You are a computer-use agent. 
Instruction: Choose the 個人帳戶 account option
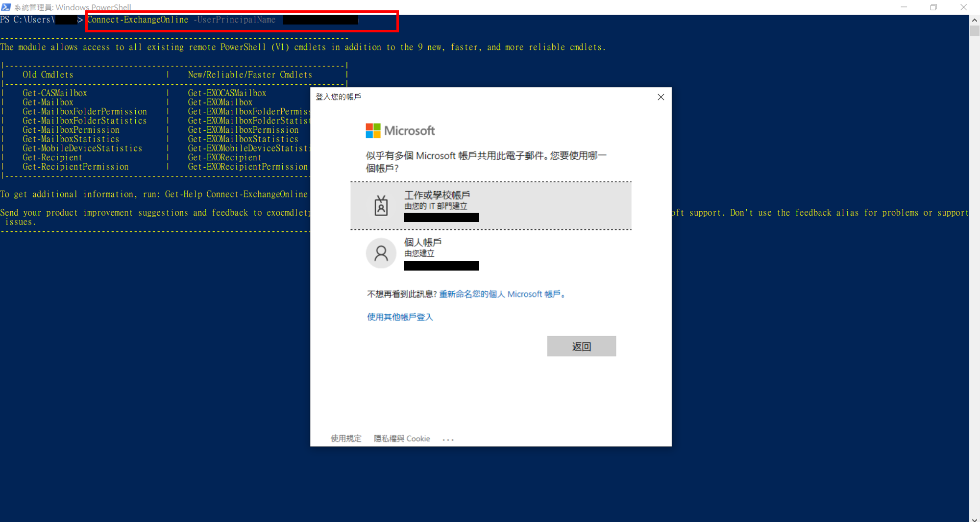pyautogui.click(x=490, y=253)
